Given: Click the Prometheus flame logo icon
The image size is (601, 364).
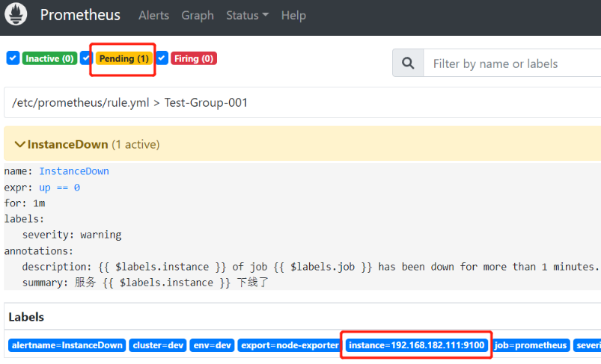Looking at the screenshot, I should [x=16, y=13].
